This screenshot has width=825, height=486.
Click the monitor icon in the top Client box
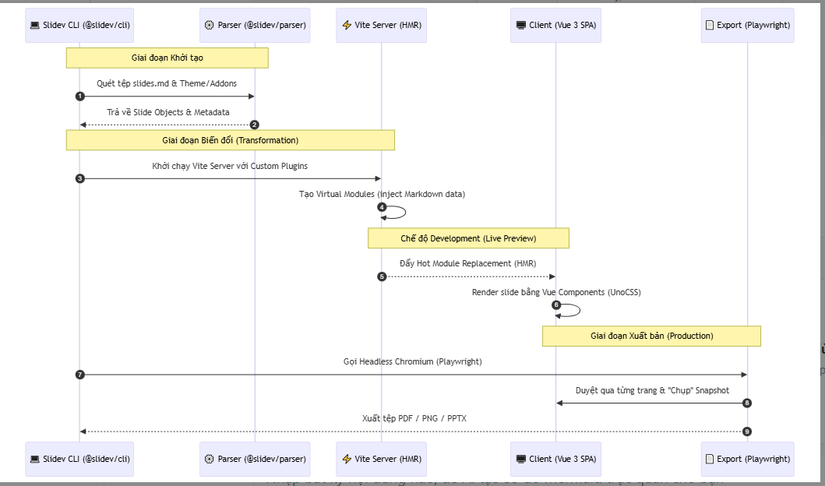(521, 25)
